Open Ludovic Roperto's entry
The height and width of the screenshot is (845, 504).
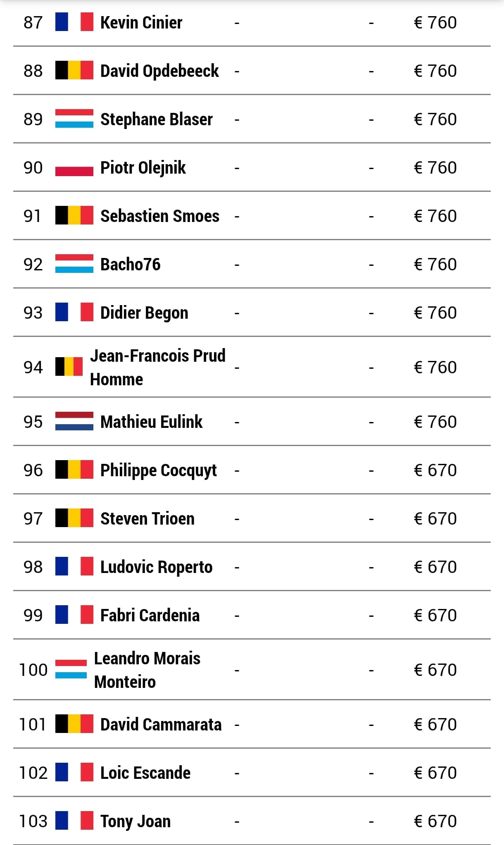157,567
